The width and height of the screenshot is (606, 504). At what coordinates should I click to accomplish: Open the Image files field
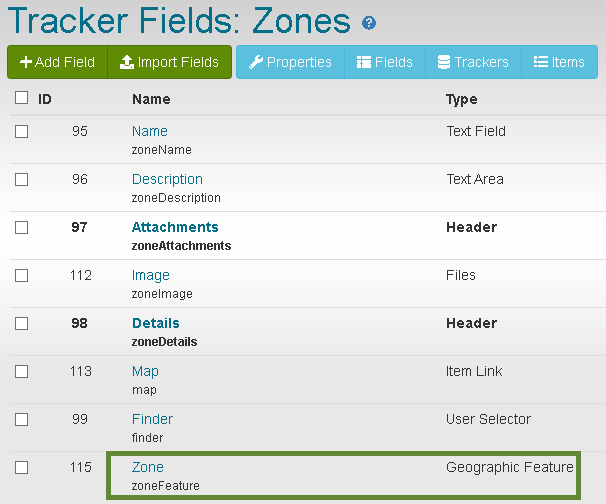point(150,276)
